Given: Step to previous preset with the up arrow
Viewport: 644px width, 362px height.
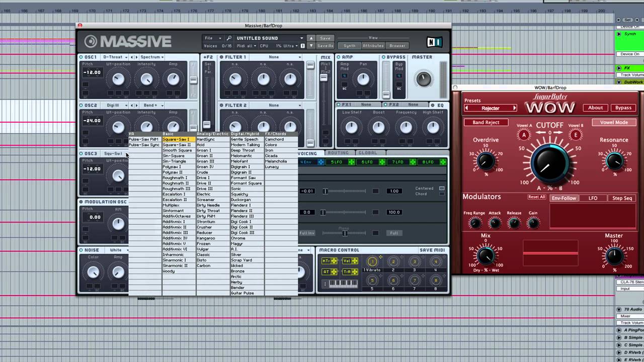Looking at the screenshot, I should coord(311,38).
